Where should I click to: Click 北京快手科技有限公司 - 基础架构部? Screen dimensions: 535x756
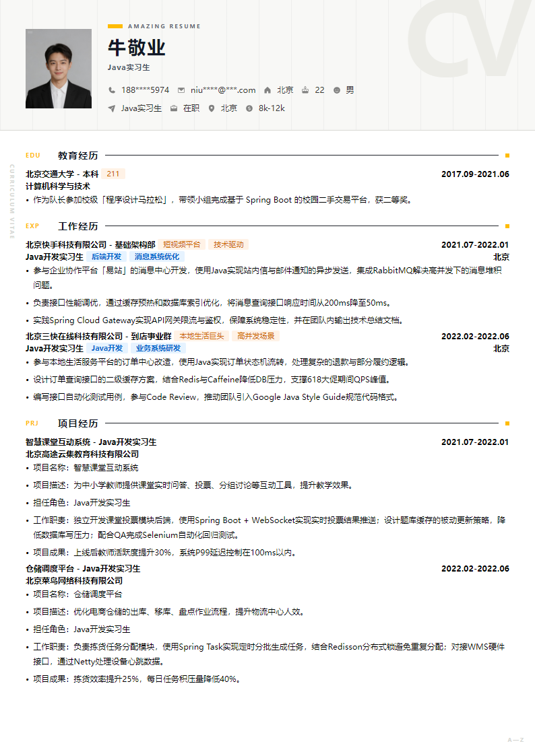90,245
